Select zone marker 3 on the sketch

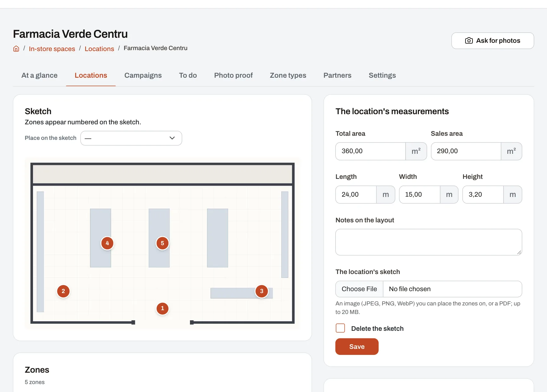262,291
